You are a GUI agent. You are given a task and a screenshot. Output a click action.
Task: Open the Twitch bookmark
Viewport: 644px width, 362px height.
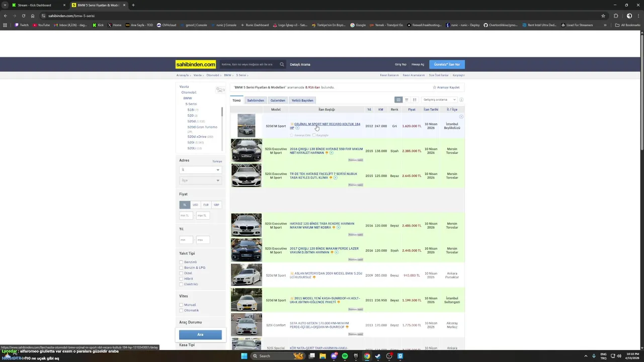22,25
